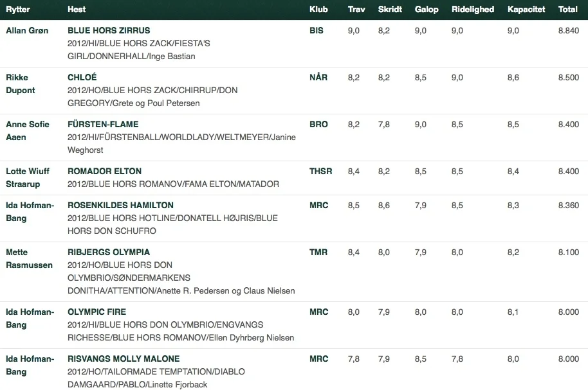588x390 pixels.
Task: Click Ridelighed score 7,8 for RISVANGS MOLLY MALONE
Action: pos(457,359)
